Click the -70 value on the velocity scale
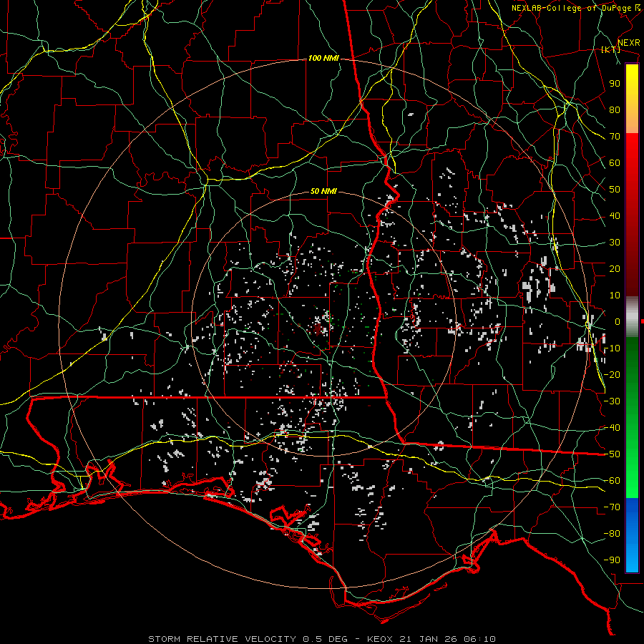The image size is (644, 644). (612, 507)
